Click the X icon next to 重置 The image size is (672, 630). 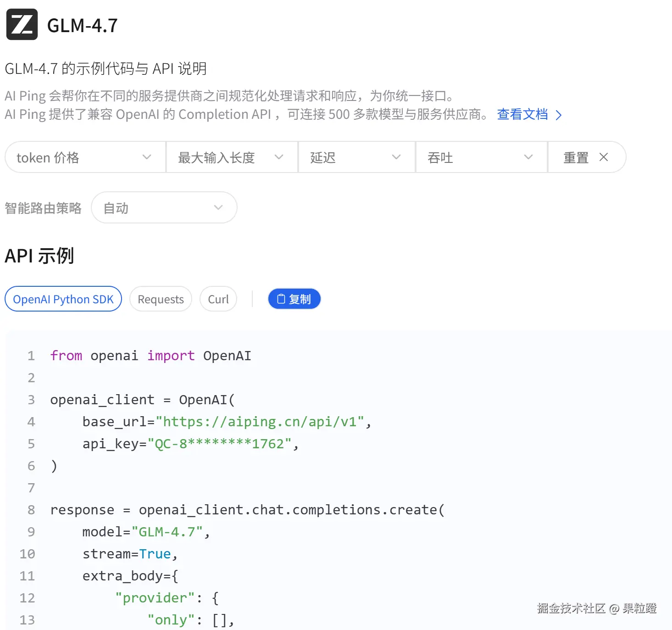604,157
